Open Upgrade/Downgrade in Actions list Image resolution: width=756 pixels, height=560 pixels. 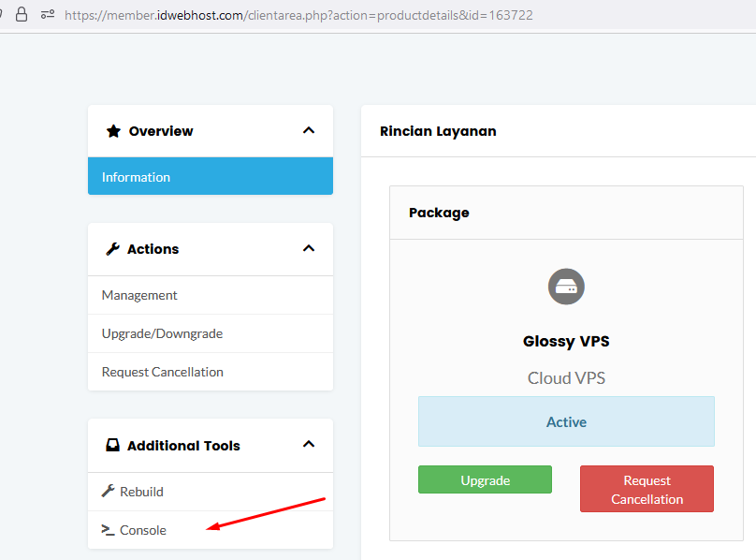tap(211, 333)
